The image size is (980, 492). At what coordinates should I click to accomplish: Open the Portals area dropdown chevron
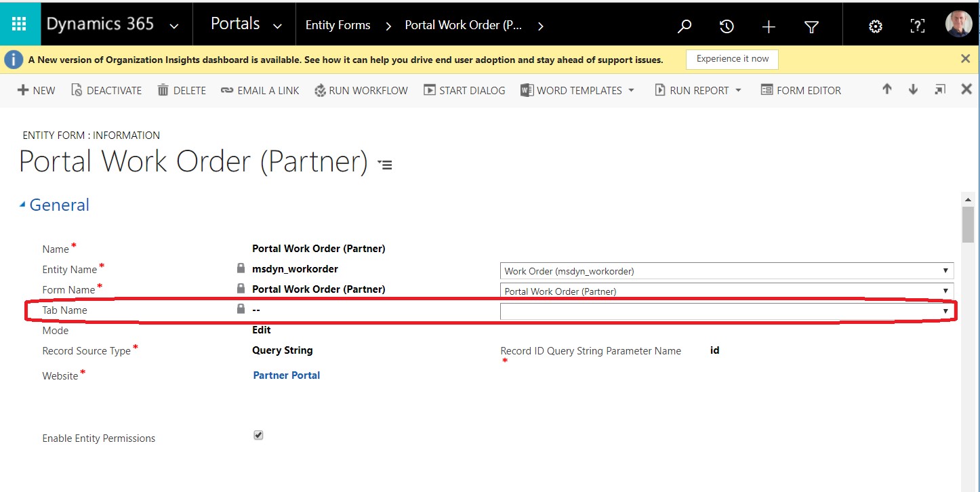click(277, 26)
